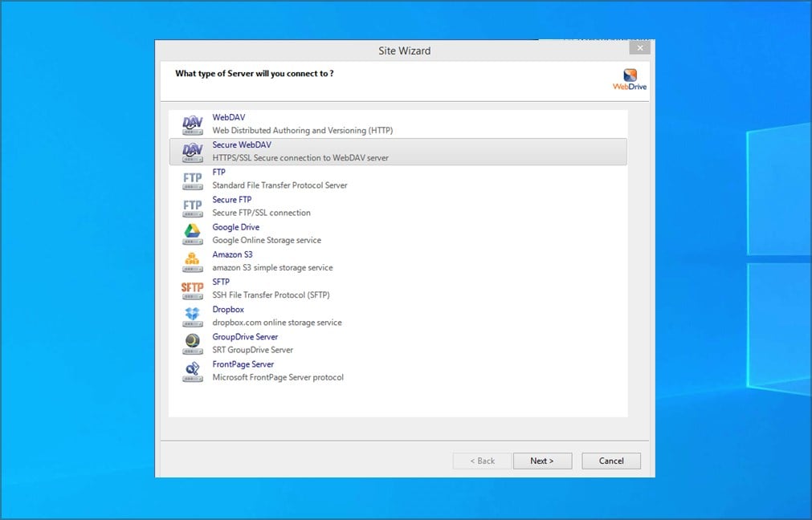Choose the Amazon S3 icon

pyautogui.click(x=192, y=262)
